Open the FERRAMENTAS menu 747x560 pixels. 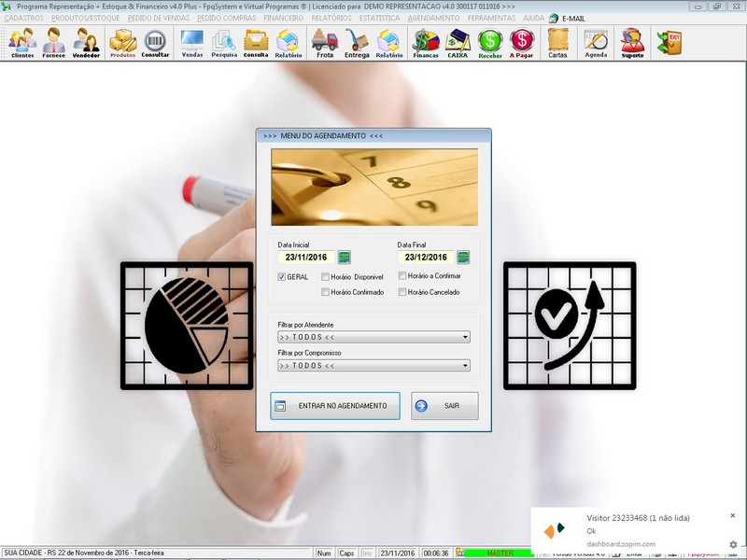[492, 18]
